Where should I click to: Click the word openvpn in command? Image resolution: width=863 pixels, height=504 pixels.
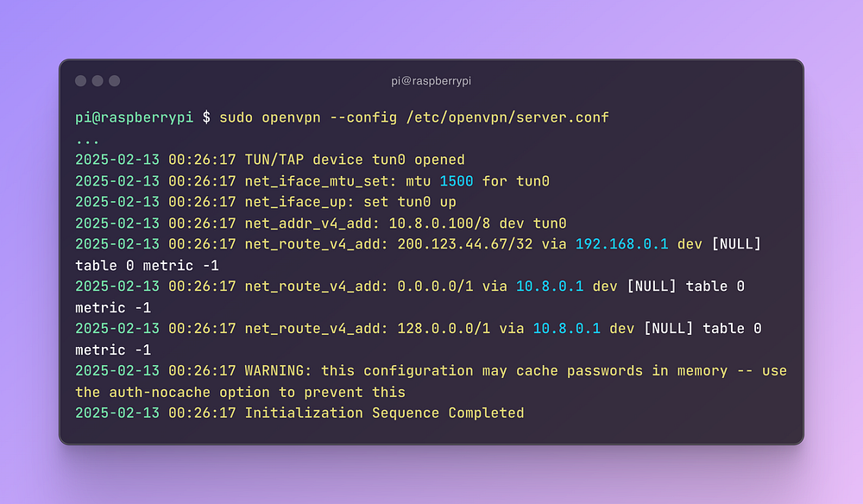click(291, 117)
